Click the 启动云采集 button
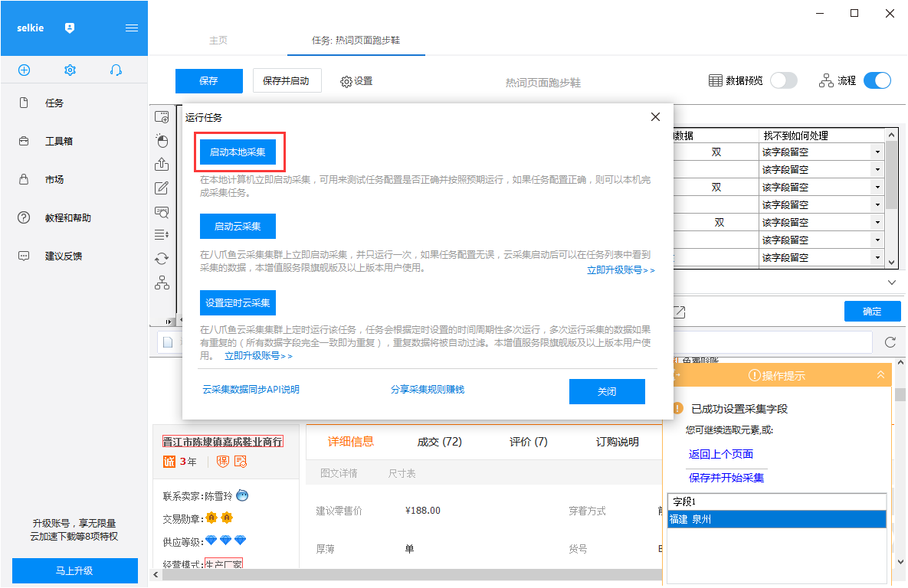 pyautogui.click(x=238, y=227)
